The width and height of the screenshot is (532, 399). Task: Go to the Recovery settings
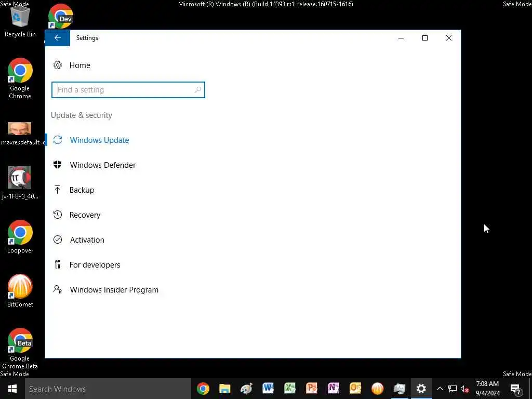coord(85,215)
